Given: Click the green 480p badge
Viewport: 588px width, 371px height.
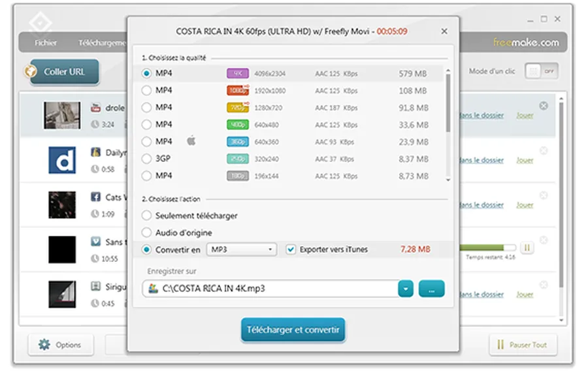Looking at the screenshot, I should tap(238, 124).
